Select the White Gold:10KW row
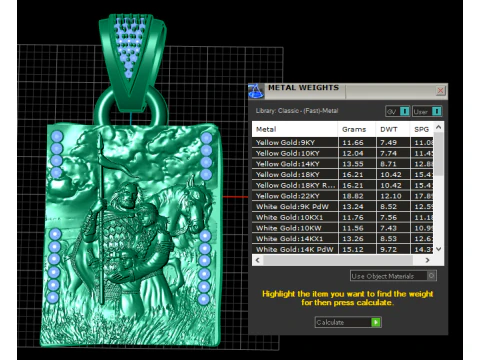Viewport: 480px width, 360px height. point(343,228)
